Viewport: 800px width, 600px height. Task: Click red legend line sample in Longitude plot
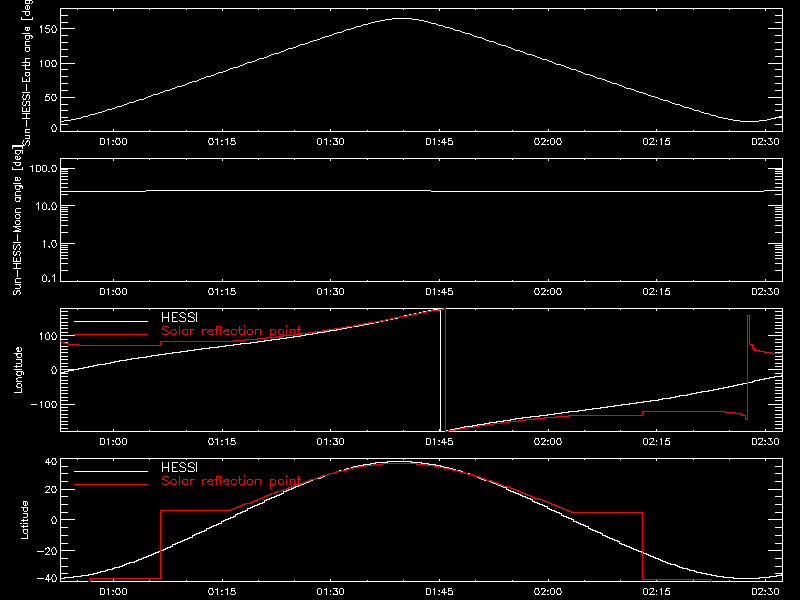tap(111, 335)
